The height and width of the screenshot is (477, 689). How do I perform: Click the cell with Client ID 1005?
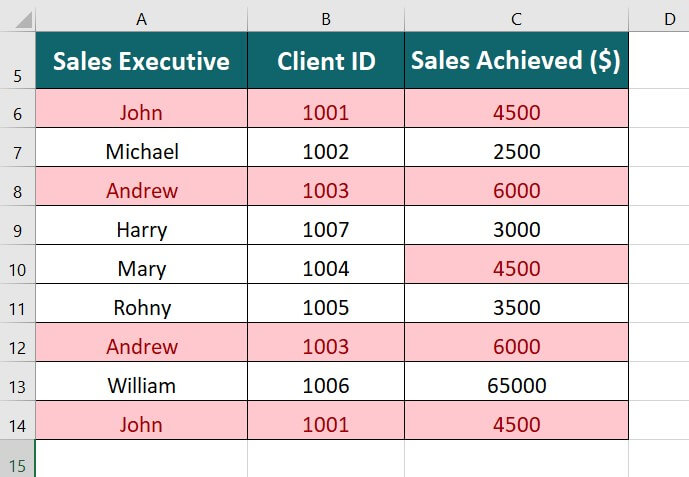pos(326,308)
